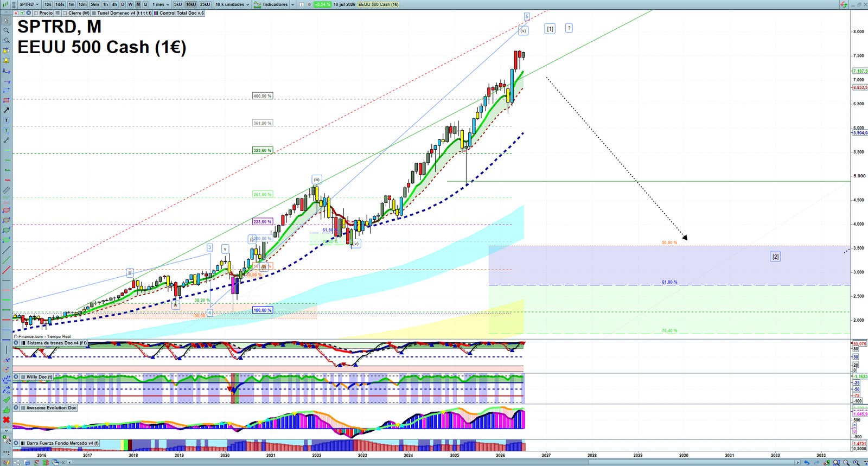This screenshot has width=868, height=466.
Task: Click the zoom in magnifier at bottom right
Action: coord(856,463)
